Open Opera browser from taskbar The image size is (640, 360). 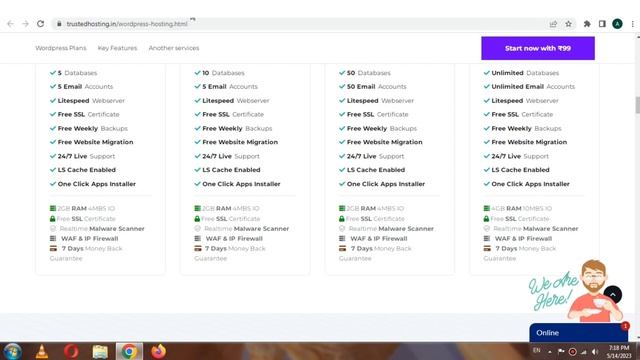coord(71,351)
